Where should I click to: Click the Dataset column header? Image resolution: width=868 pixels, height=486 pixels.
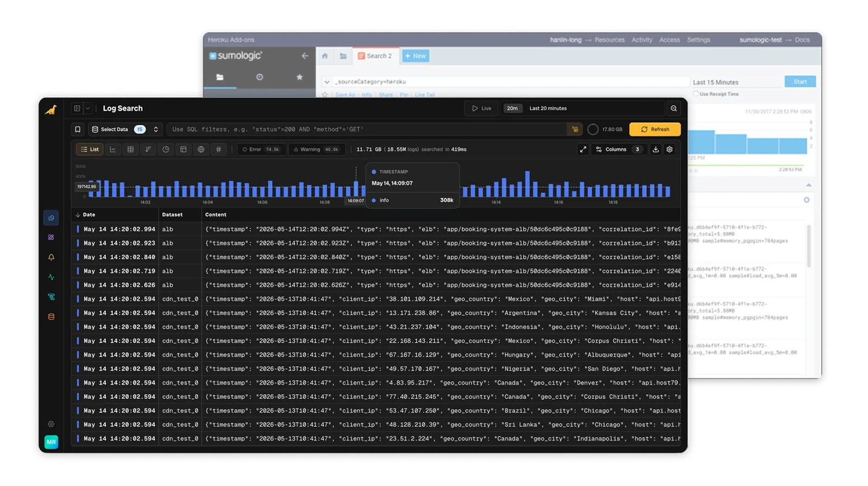pyautogui.click(x=172, y=215)
